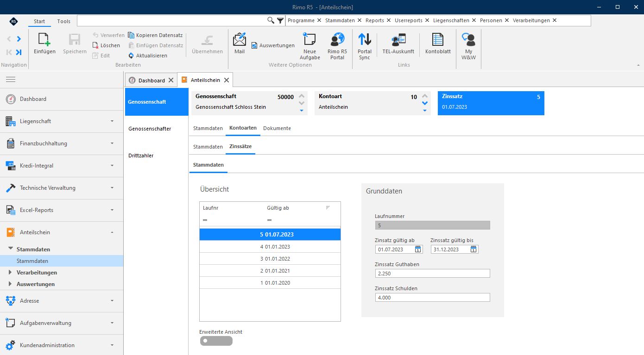
Task: Expand the Verarbeitungen tree node
Action: tap(10, 273)
